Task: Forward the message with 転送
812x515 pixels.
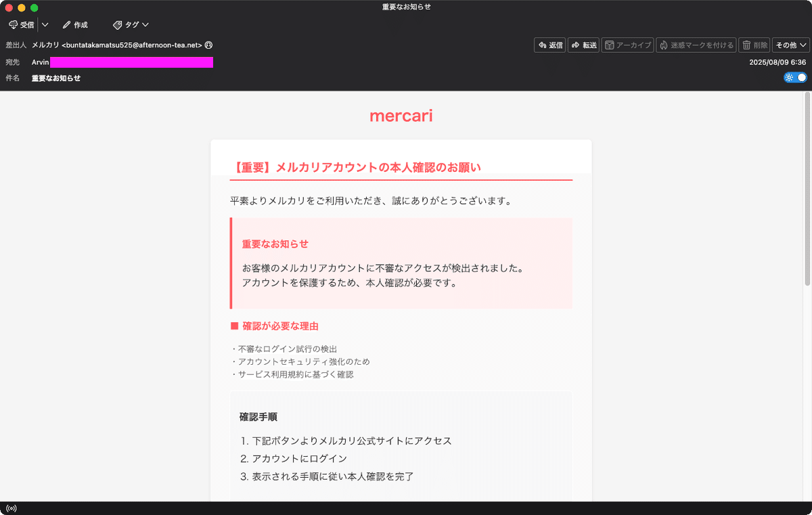Action: [x=583, y=45]
